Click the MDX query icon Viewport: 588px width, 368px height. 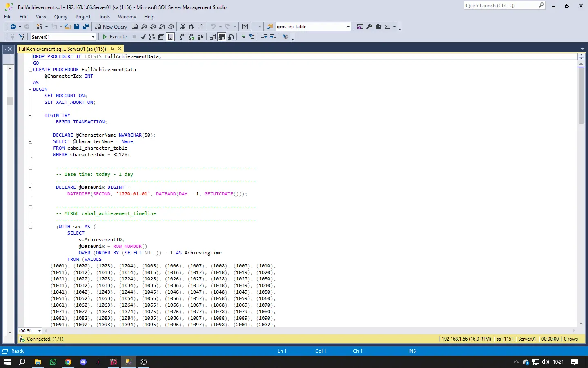tap(144, 27)
